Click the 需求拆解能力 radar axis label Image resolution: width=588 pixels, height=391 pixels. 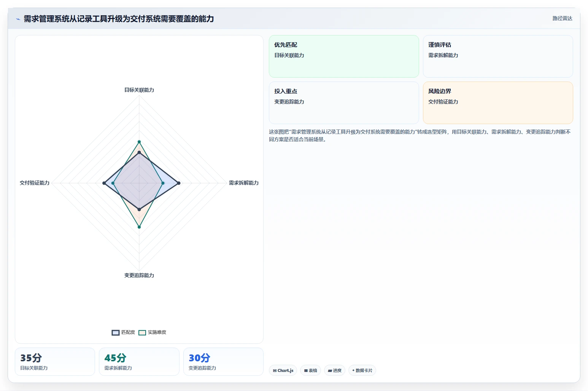tap(244, 183)
